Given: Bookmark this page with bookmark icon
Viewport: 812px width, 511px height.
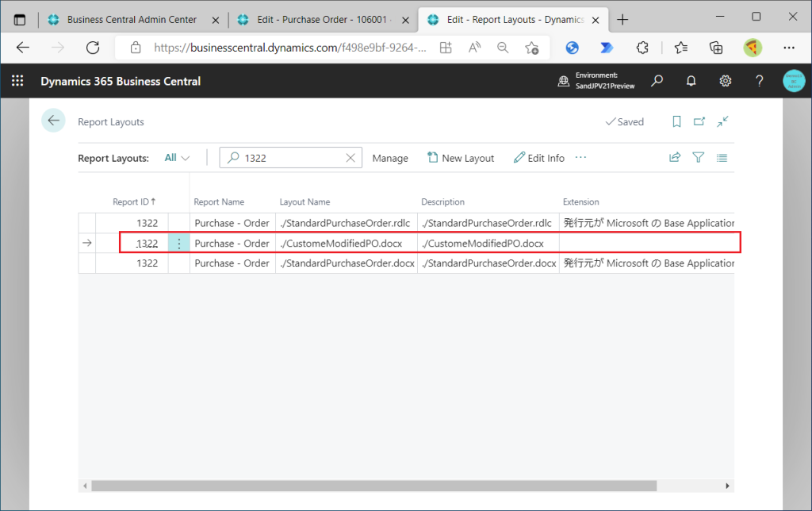Looking at the screenshot, I should (x=676, y=121).
